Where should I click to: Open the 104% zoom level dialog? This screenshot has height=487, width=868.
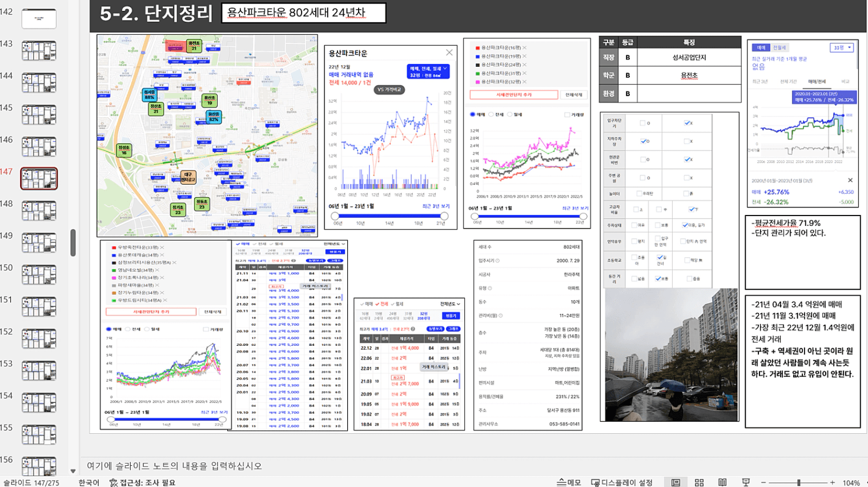coord(851,483)
